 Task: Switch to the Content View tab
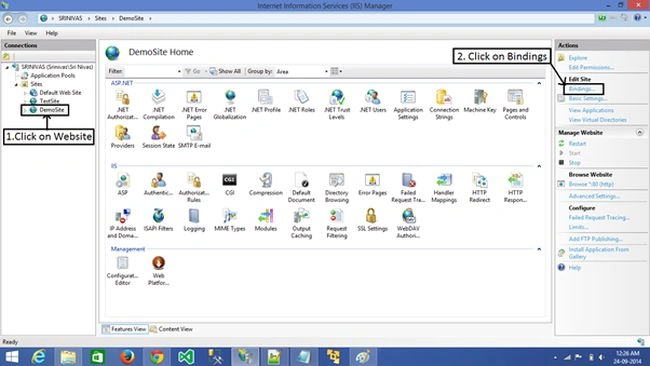[171, 329]
